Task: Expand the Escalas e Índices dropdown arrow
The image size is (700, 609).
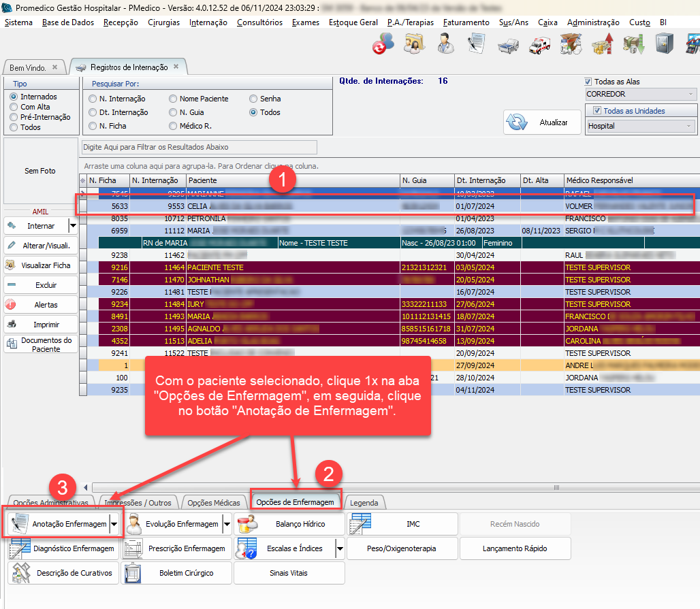Action: [339, 548]
